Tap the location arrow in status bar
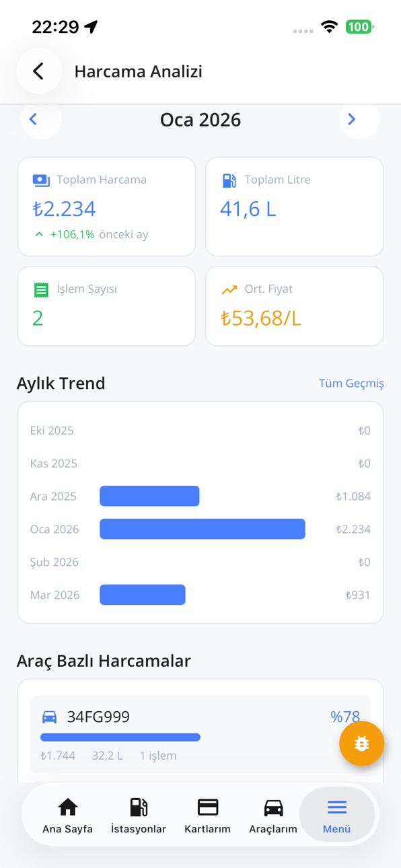This screenshot has width=401, height=868. point(92,27)
